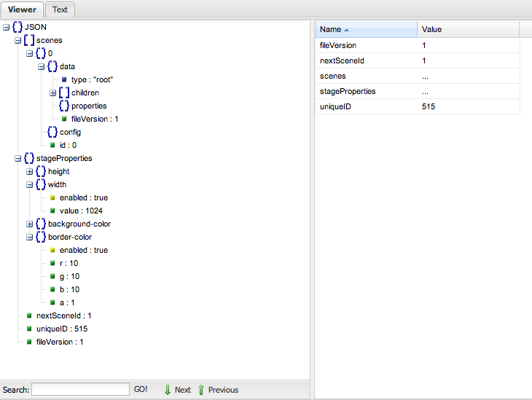Click the border-color object braces icon

41,237
